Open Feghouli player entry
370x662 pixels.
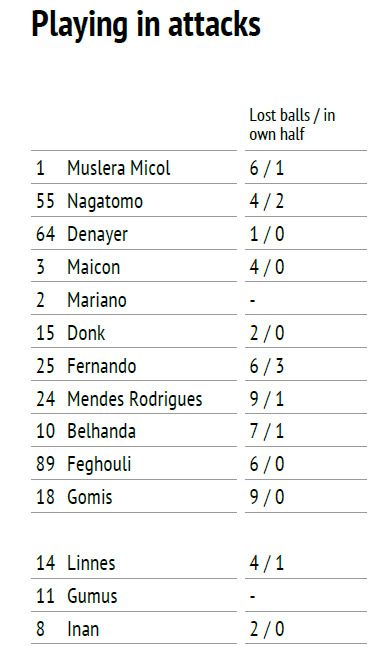pyautogui.click(x=99, y=464)
